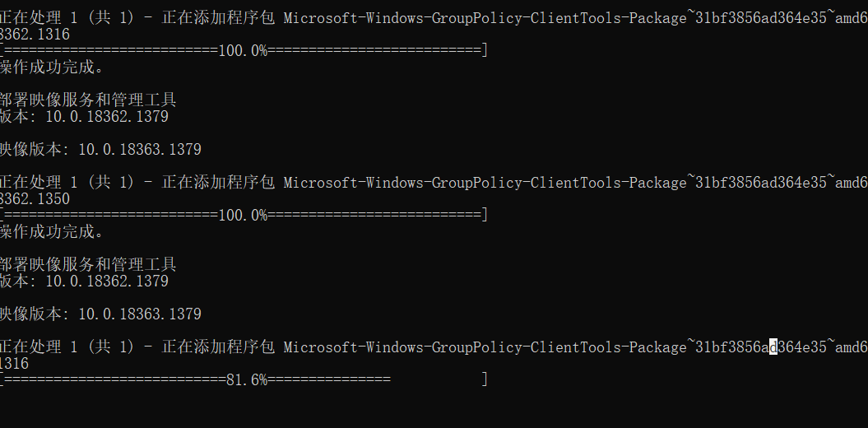Click the closing bracket of 81.6% progress bar
Image resolution: width=868 pixels, height=428 pixels.
(x=485, y=379)
